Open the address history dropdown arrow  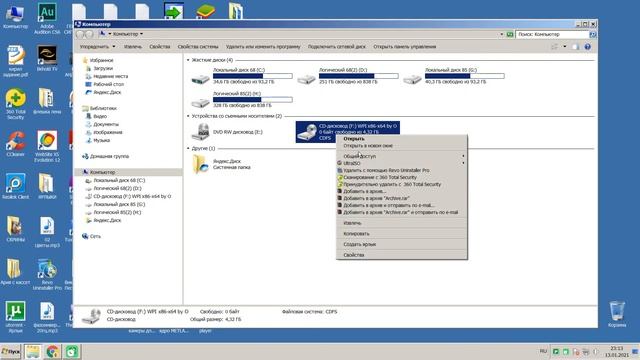(502, 34)
